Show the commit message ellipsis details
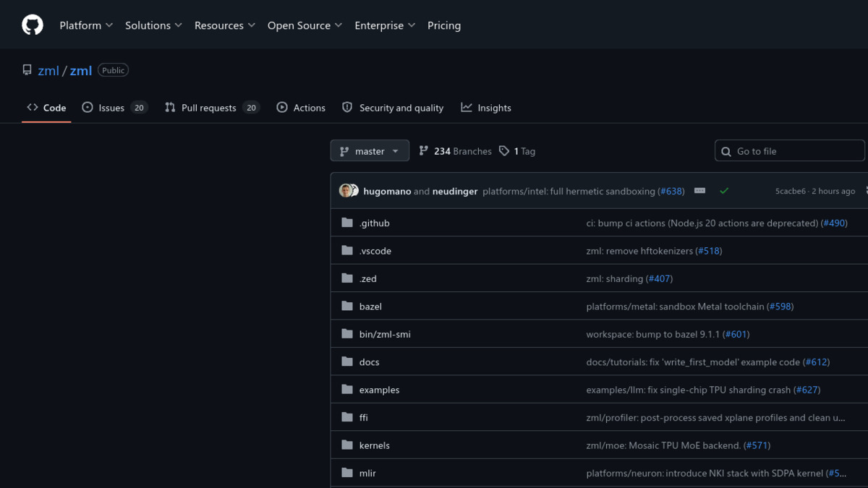Image resolution: width=868 pixels, height=488 pixels. coord(699,191)
